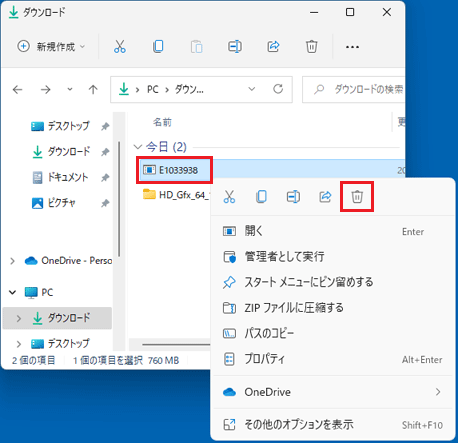Screen dimensions: 458x443
Task: Click the navigation pane vertical scrollbar
Action: pos(119,199)
